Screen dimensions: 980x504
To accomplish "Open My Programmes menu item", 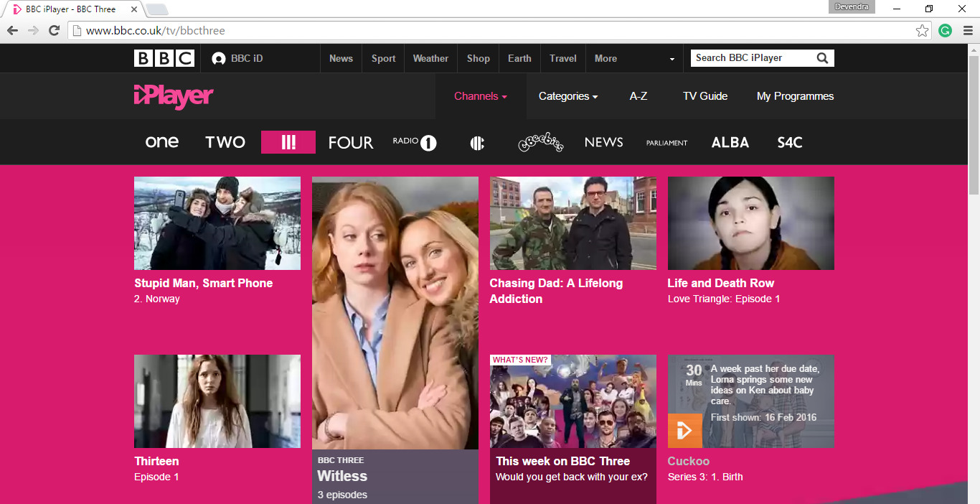I will [795, 96].
